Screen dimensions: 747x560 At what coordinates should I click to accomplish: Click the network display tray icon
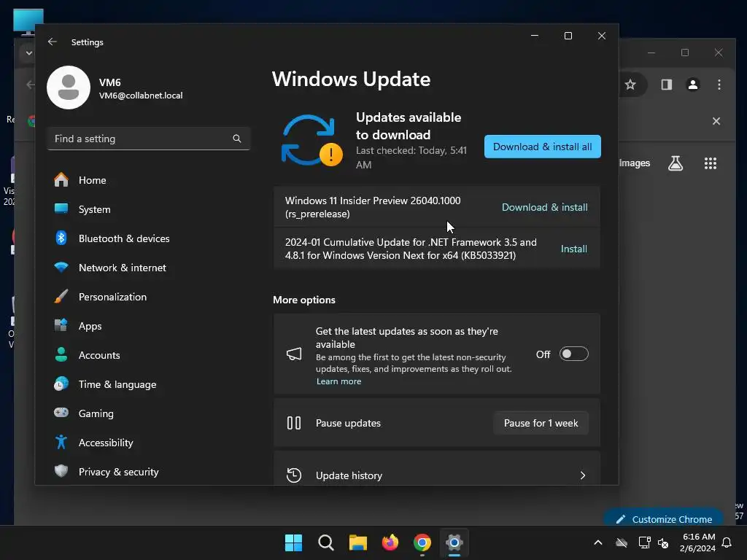click(x=645, y=542)
